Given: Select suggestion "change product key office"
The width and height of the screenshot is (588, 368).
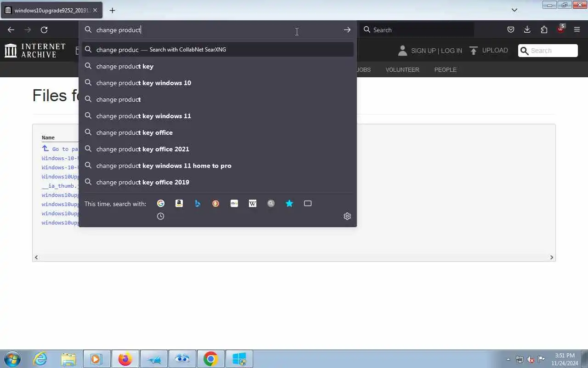Looking at the screenshot, I should point(218,132).
